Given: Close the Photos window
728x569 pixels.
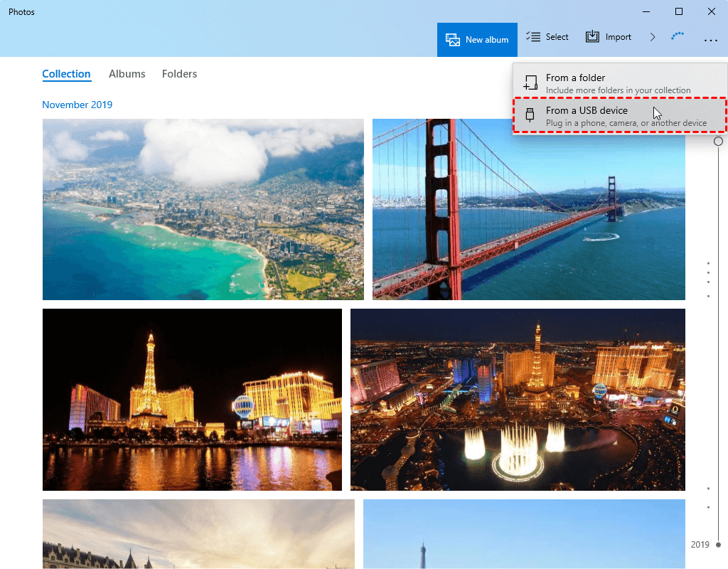Looking at the screenshot, I should (711, 11).
